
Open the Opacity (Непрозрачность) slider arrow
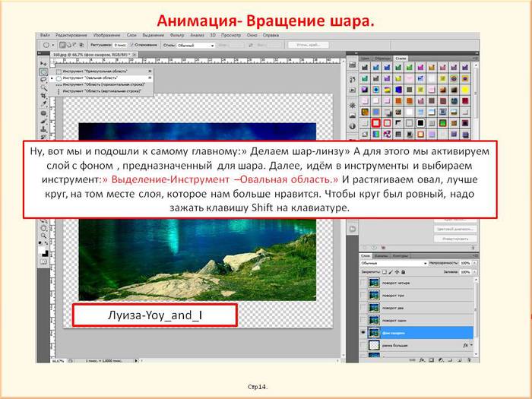pos(474,263)
